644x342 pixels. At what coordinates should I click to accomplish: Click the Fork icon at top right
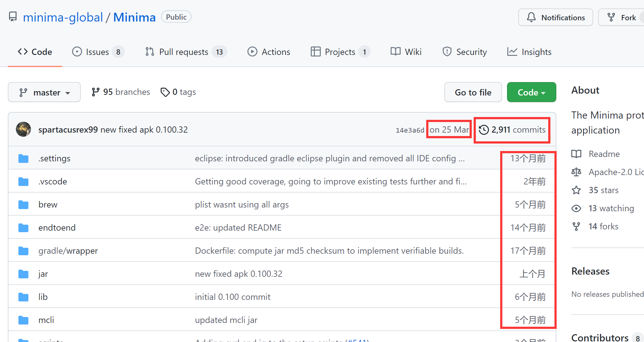pos(611,17)
